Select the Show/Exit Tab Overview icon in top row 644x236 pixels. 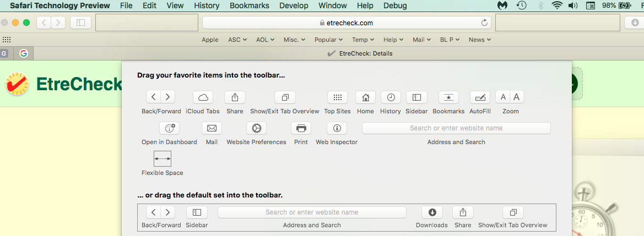285,97
